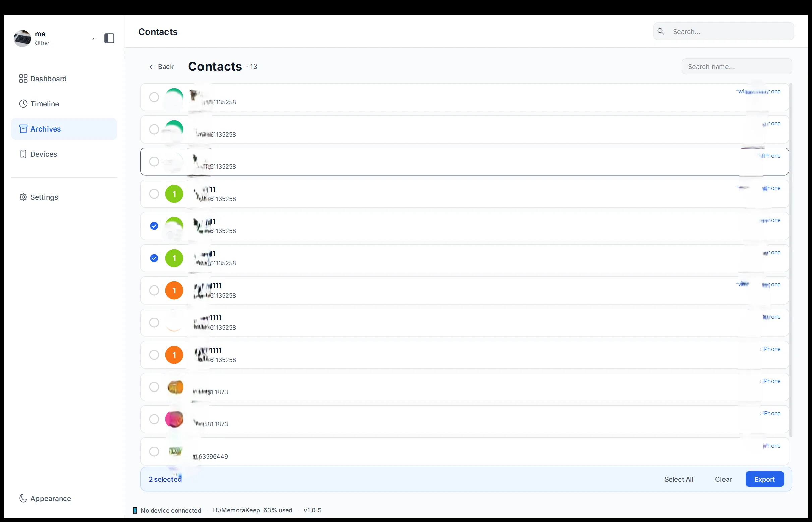Click the Appearance moon icon
Screen dimensions: 812x522
pyautogui.click(x=23, y=498)
